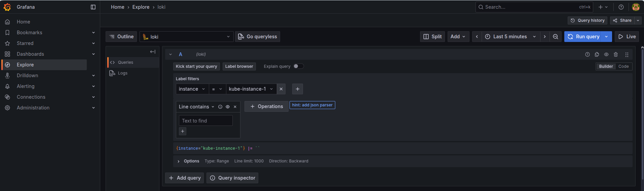Expand the Dashboards sidebar section

coord(93,54)
